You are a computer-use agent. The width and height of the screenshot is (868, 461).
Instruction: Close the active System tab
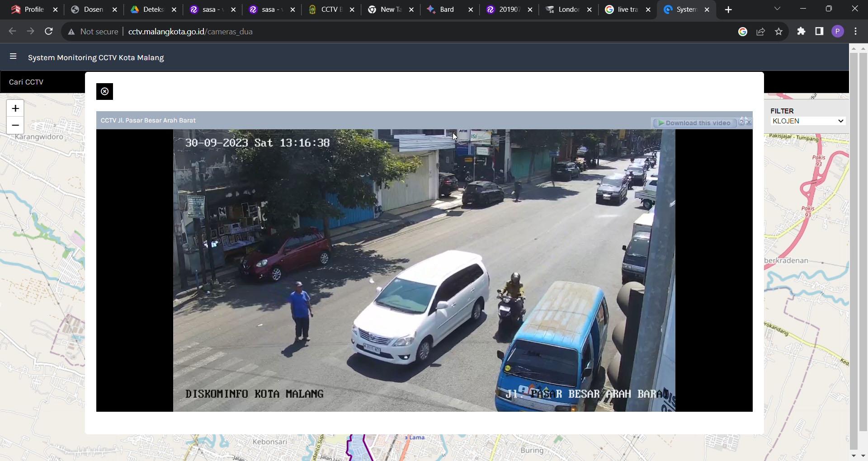click(x=707, y=9)
